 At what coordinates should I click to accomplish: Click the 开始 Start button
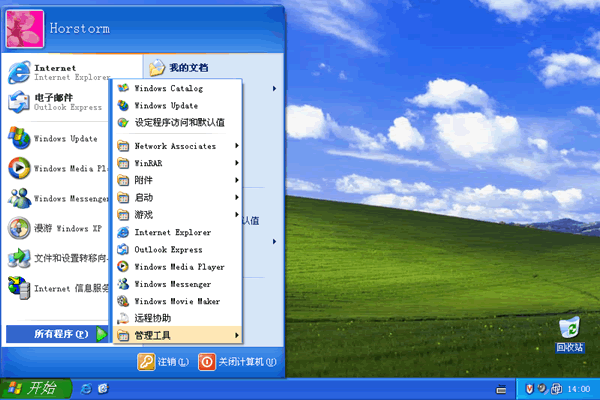pyautogui.click(x=35, y=389)
